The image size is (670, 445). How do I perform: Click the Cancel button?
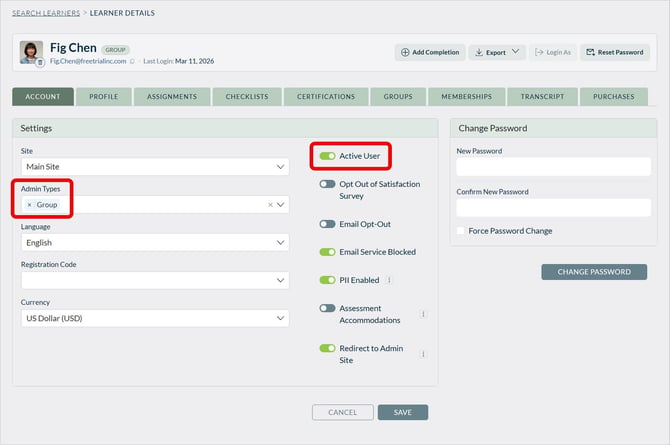coord(343,413)
